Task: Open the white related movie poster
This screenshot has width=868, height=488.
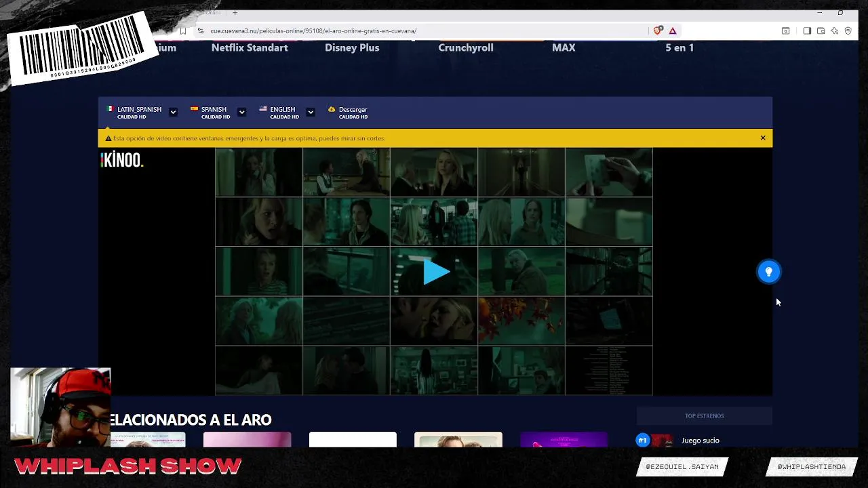Action: tap(353, 440)
